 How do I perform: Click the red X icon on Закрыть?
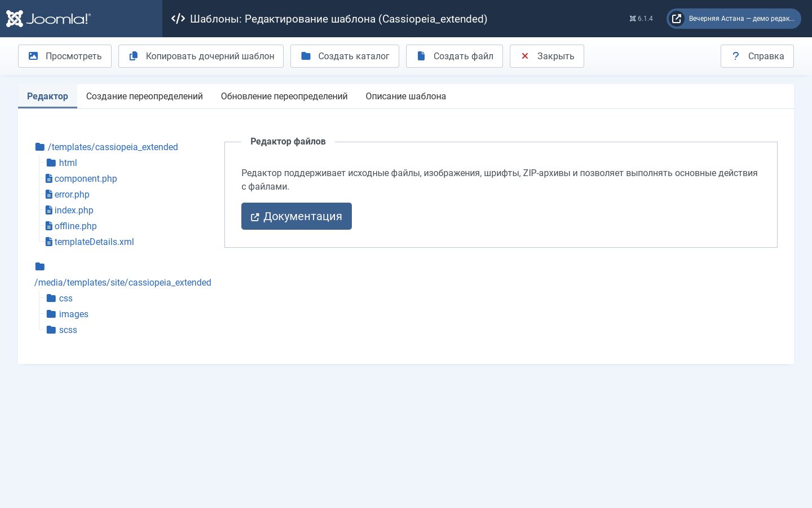pos(525,56)
